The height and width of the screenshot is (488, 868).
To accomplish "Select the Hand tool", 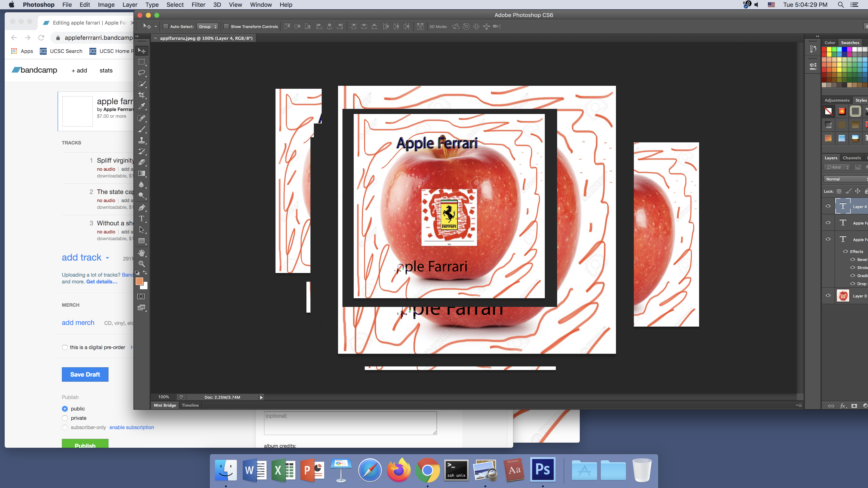I will (142, 253).
